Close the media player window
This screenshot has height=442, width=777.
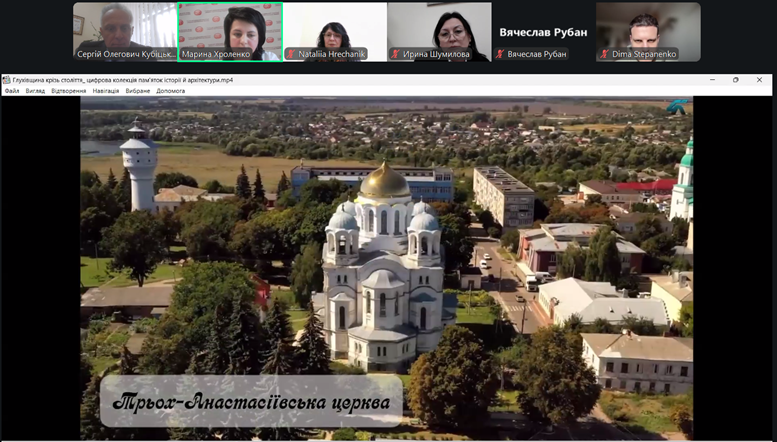pos(759,80)
